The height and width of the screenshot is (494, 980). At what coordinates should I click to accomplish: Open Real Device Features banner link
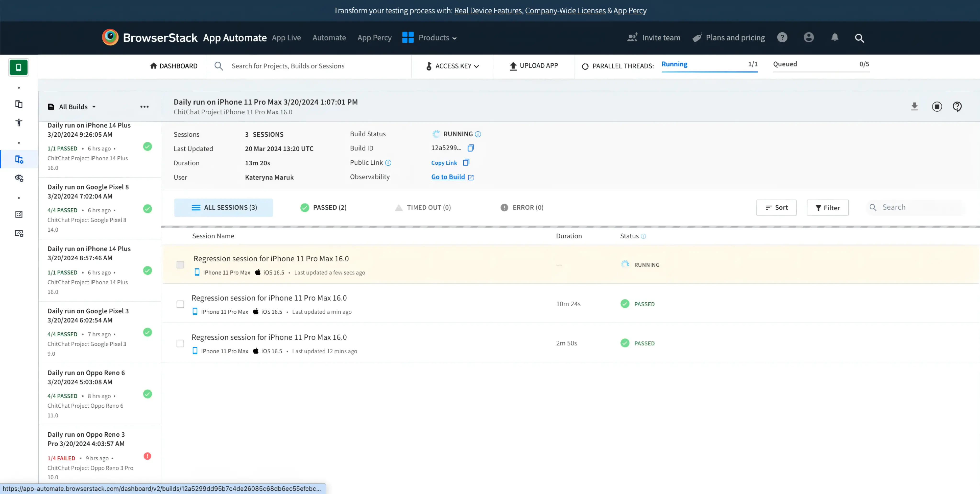point(488,11)
